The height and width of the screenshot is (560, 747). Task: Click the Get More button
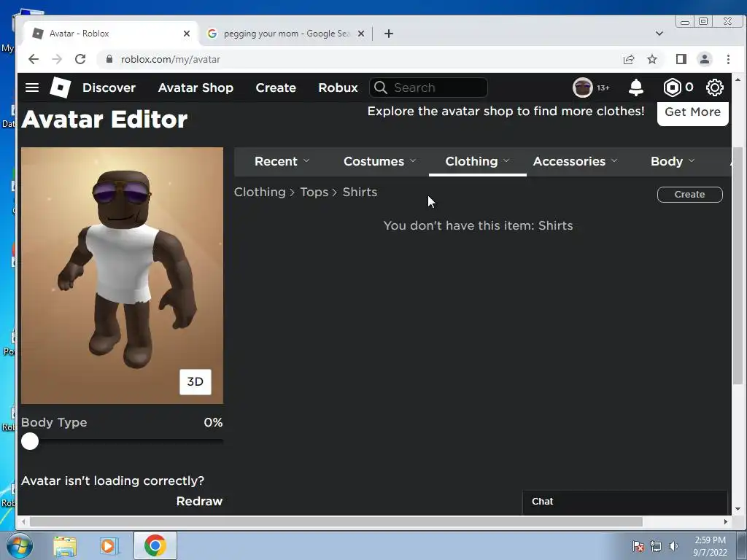point(693,112)
